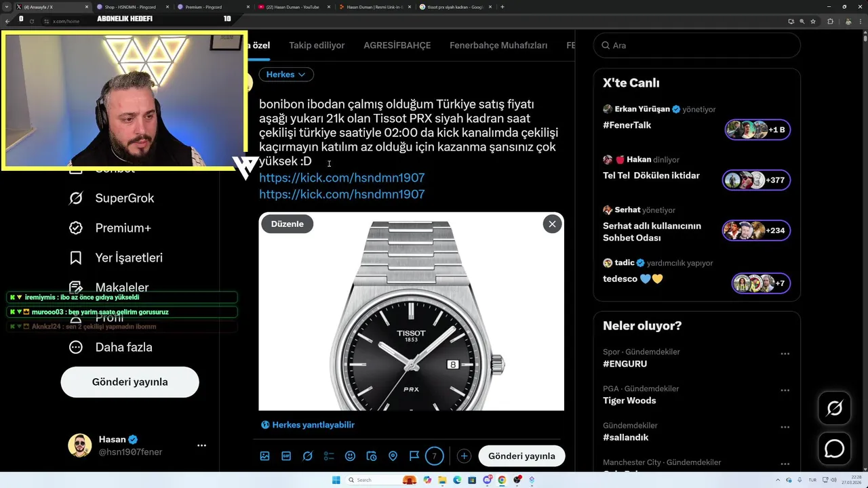Click the +234 listeners badge
868x488 pixels.
tap(756, 230)
